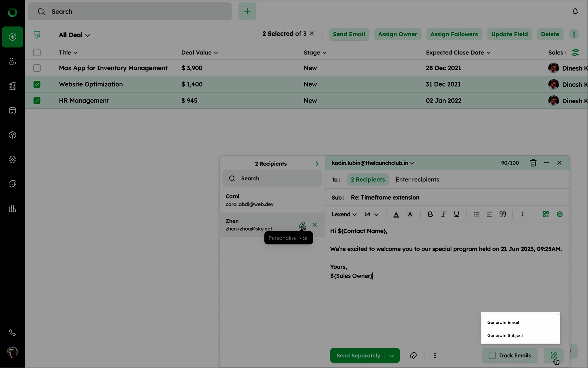Click the Assign Owner button
The image size is (588, 368).
coord(397,34)
